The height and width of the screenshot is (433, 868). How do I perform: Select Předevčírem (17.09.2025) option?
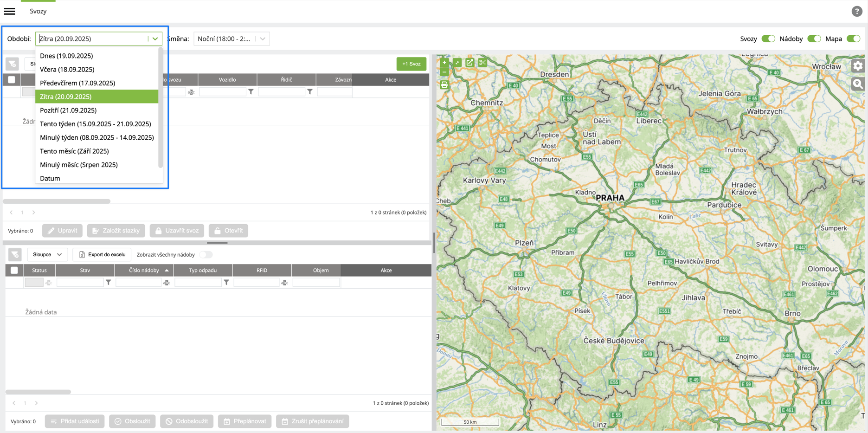click(x=97, y=83)
